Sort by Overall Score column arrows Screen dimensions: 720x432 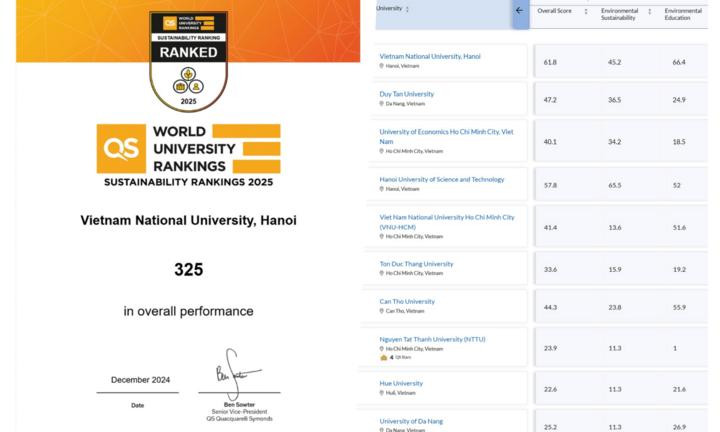(x=586, y=11)
